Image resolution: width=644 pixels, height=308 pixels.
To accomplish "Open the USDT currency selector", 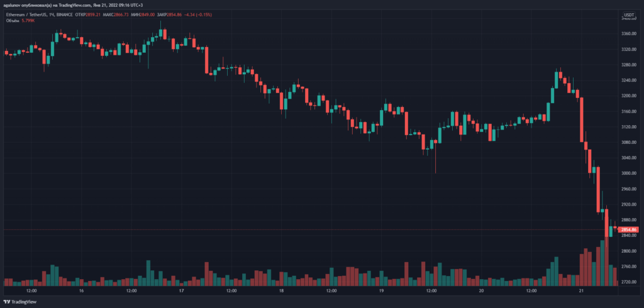I will tap(628, 14).
